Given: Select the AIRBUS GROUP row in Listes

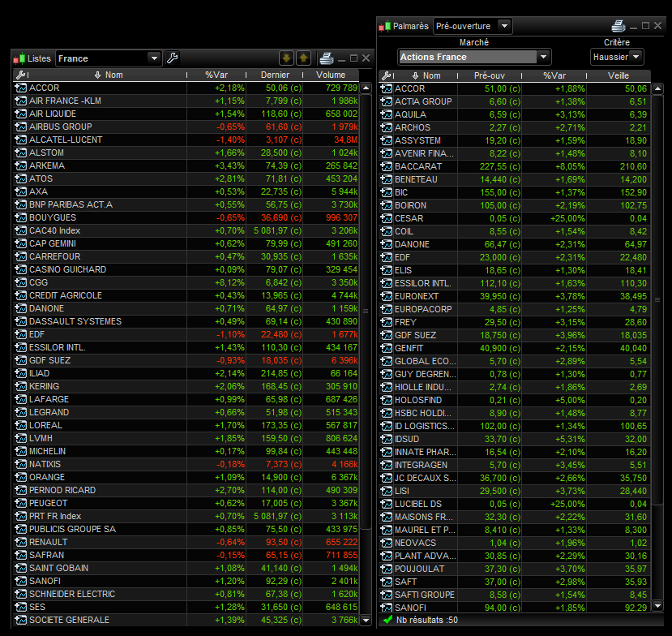Looking at the screenshot, I should pos(186,127).
